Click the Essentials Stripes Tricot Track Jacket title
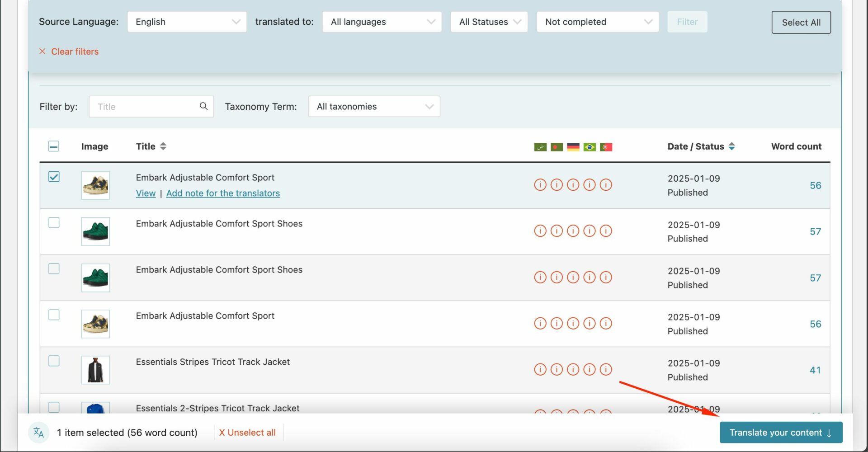Viewport: 868px width, 452px height. coord(213,362)
